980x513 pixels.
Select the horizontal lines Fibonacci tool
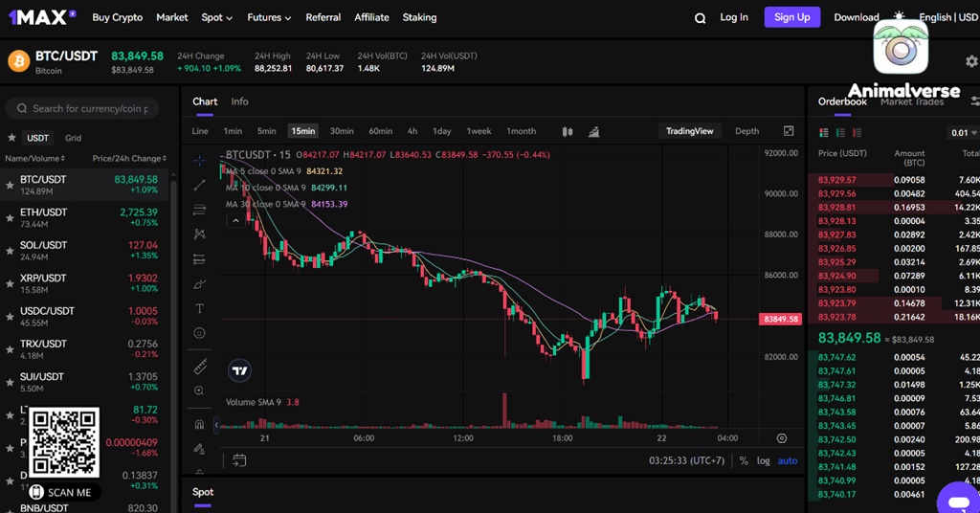coord(199,210)
